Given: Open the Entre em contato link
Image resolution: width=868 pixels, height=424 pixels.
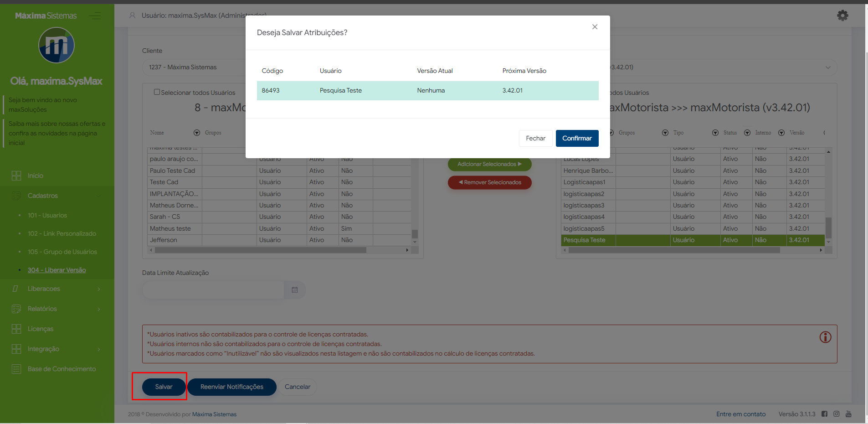Looking at the screenshot, I should pos(741,414).
